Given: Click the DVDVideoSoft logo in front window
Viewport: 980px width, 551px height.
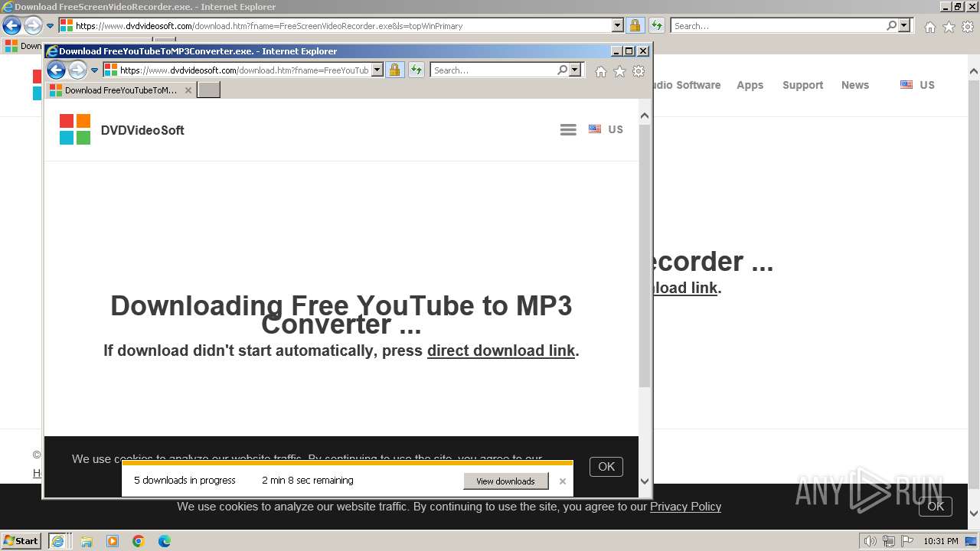Looking at the screenshot, I should pyautogui.click(x=122, y=129).
